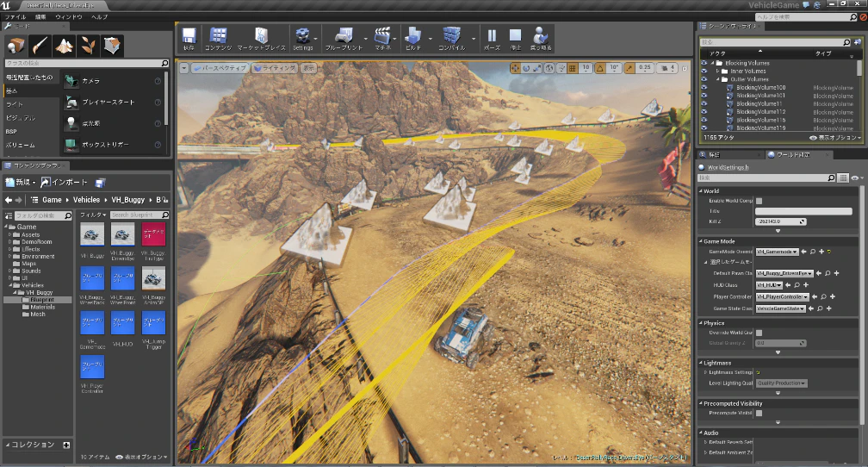
Task: Toggle Precompute Visibility checkbox
Action: (x=759, y=414)
